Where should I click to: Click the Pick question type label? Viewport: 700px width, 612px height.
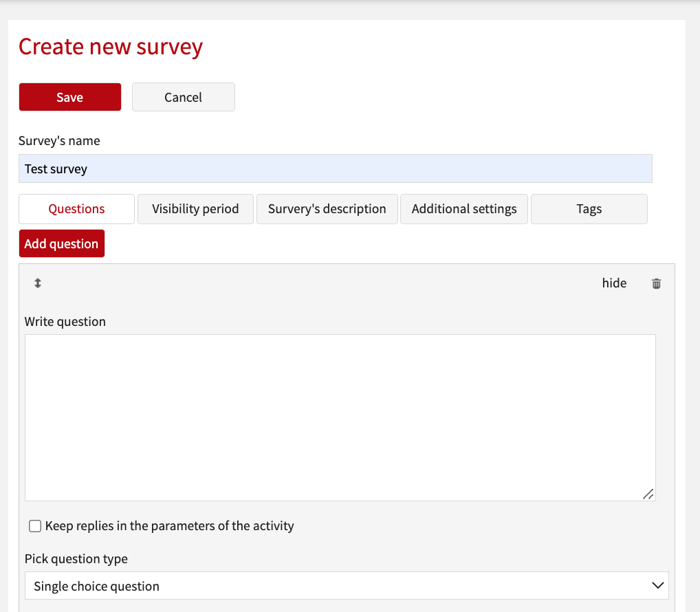click(x=76, y=559)
